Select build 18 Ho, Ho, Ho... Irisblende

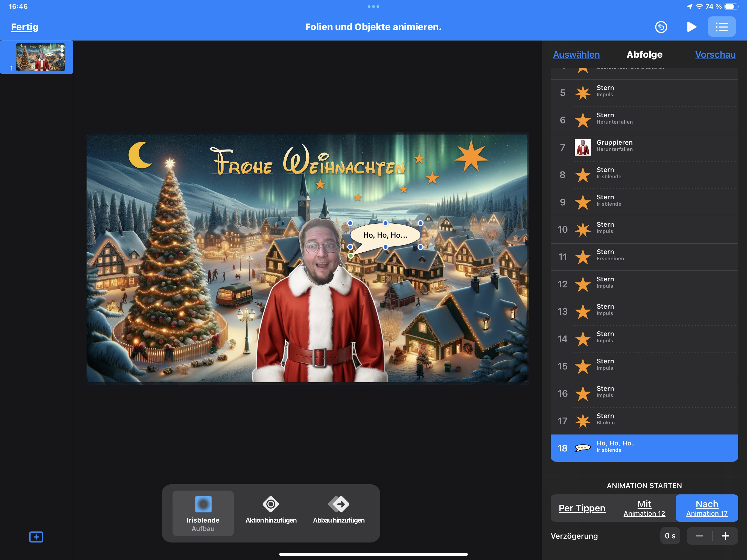tap(644, 448)
